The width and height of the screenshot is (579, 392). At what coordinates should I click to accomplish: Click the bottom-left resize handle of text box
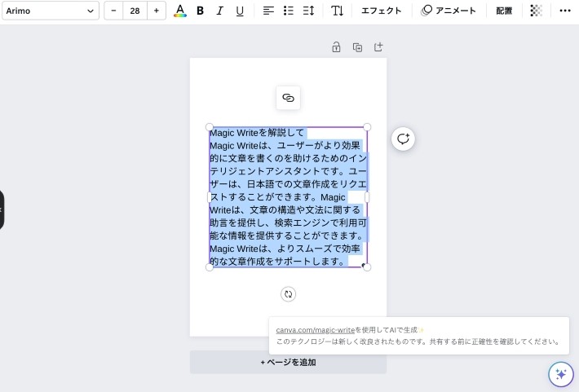210,267
